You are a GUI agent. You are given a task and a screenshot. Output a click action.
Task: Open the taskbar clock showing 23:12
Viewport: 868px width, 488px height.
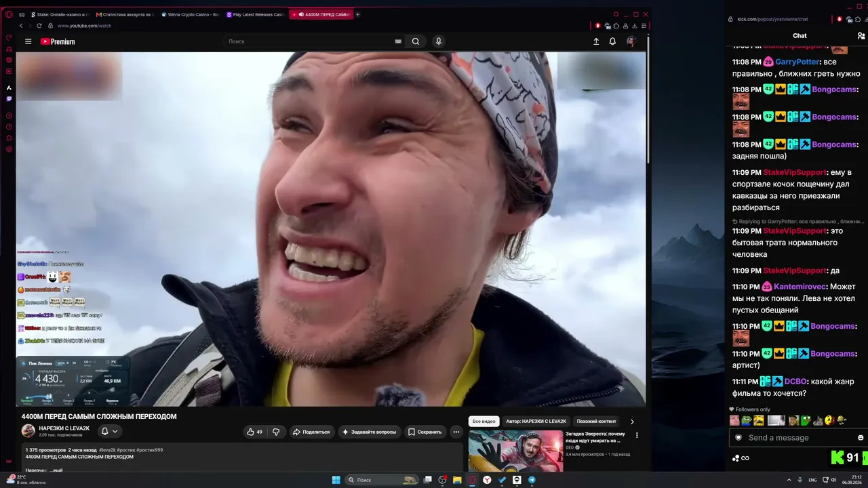pyautogui.click(x=851, y=480)
